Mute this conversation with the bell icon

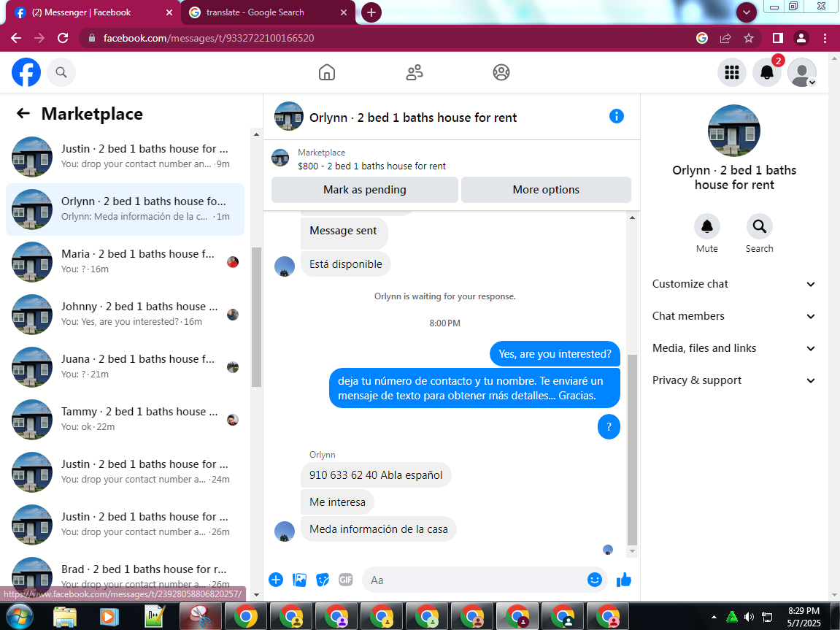706,226
